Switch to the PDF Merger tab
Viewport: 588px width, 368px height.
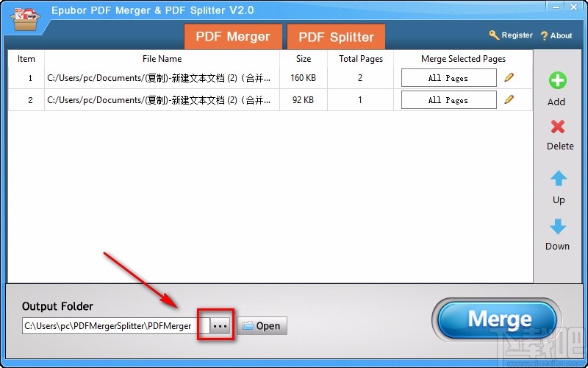[x=233, y=37]
